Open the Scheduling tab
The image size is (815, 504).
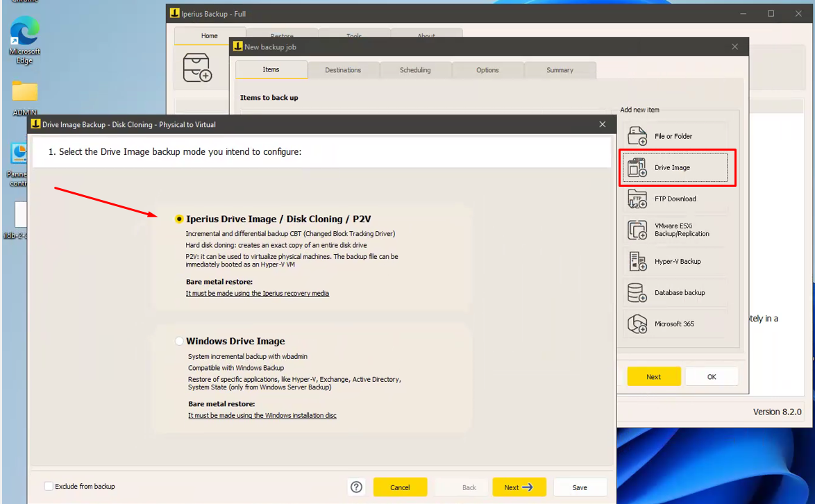pos(415,70)
